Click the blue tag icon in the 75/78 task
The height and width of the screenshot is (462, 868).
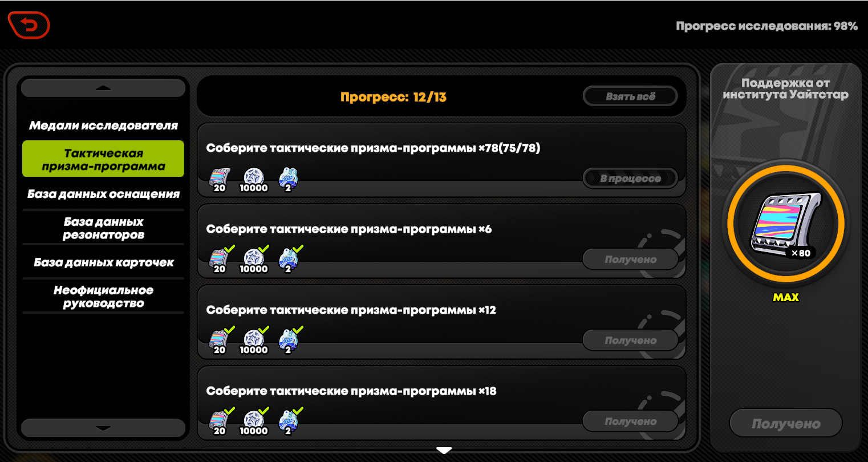click(x=288, y=180)
